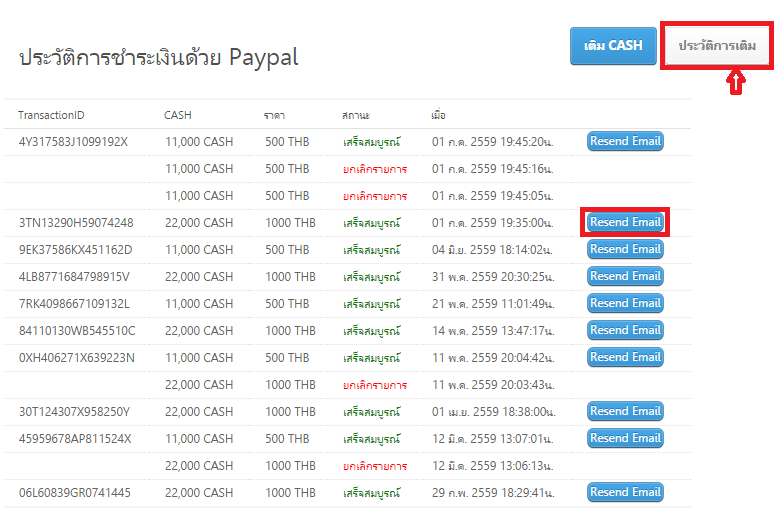
Task: Click cancelled status dated 19:45:16น.
Action: [375, 169]
